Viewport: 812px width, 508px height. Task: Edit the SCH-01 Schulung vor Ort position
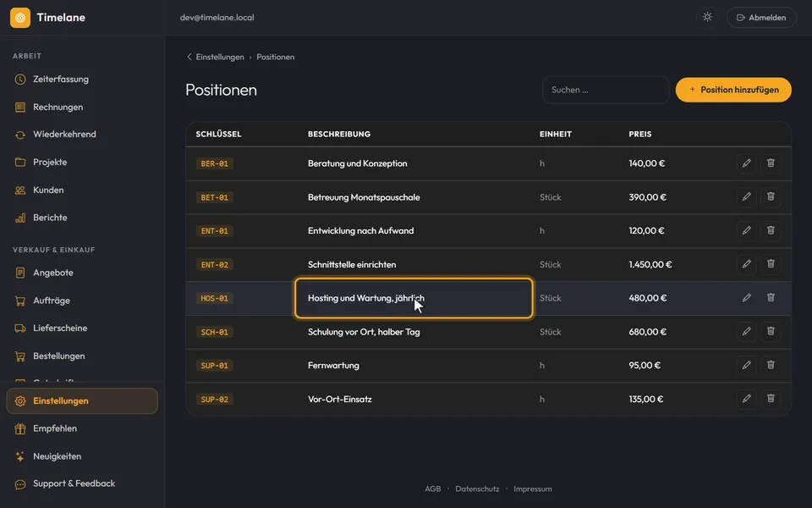pos(746,332)
